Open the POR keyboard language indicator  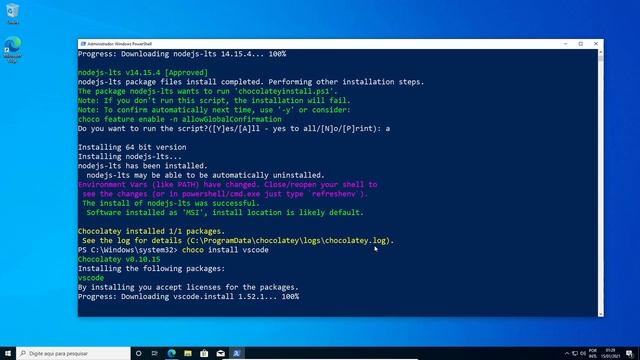[x=593, y=353]
